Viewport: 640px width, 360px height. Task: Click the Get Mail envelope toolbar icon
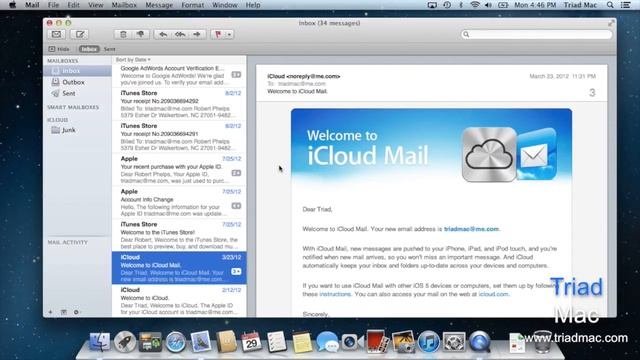point(56,34)
